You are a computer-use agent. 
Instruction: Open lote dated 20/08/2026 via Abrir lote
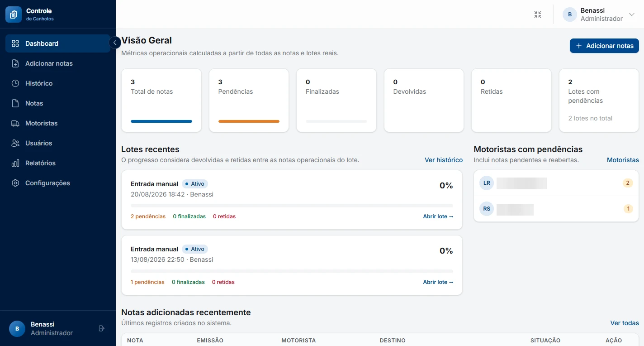[438, 216]
